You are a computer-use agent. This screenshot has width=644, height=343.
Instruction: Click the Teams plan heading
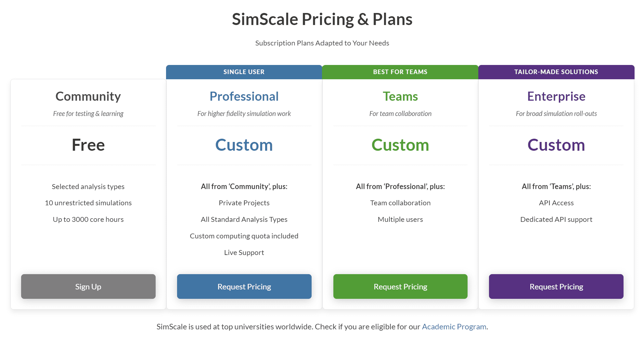click(x=400, y=96)
